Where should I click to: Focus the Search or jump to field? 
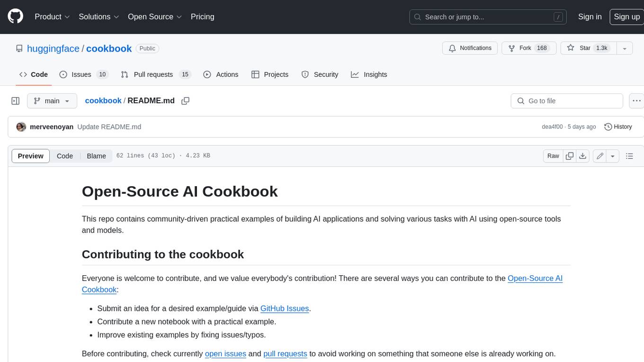pos(488,17)
